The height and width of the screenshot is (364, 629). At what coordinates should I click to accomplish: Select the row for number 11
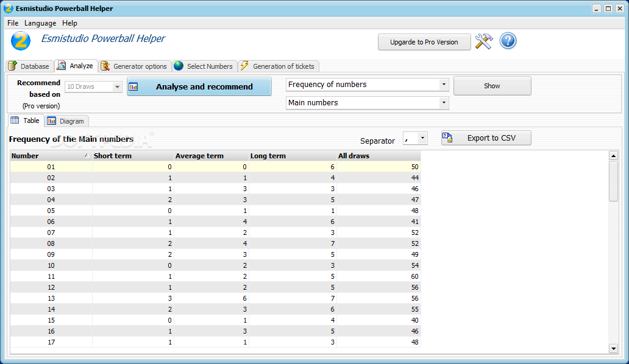tap(215, 276)
